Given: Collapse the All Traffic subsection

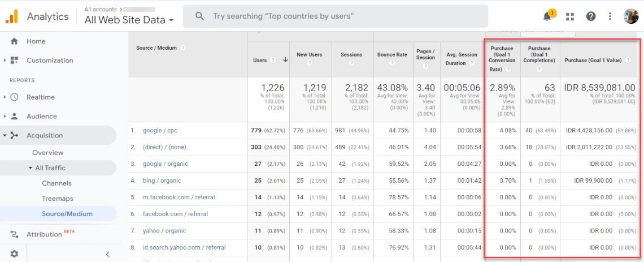Looking at the screenshot, I should pos(31,168).
